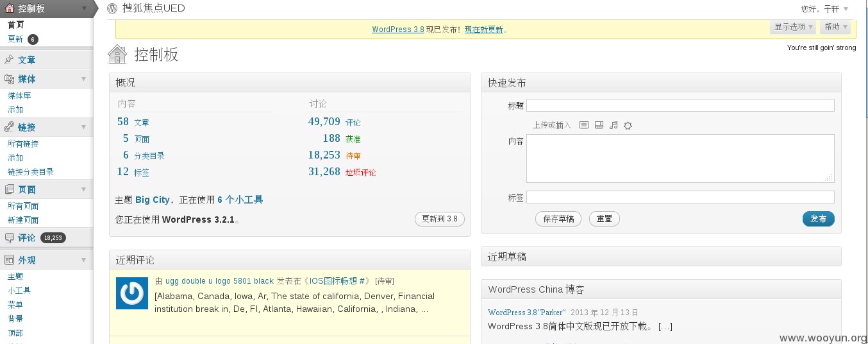
Task: Open 链接分类目录 in sidebar
Action: [31, 172]
